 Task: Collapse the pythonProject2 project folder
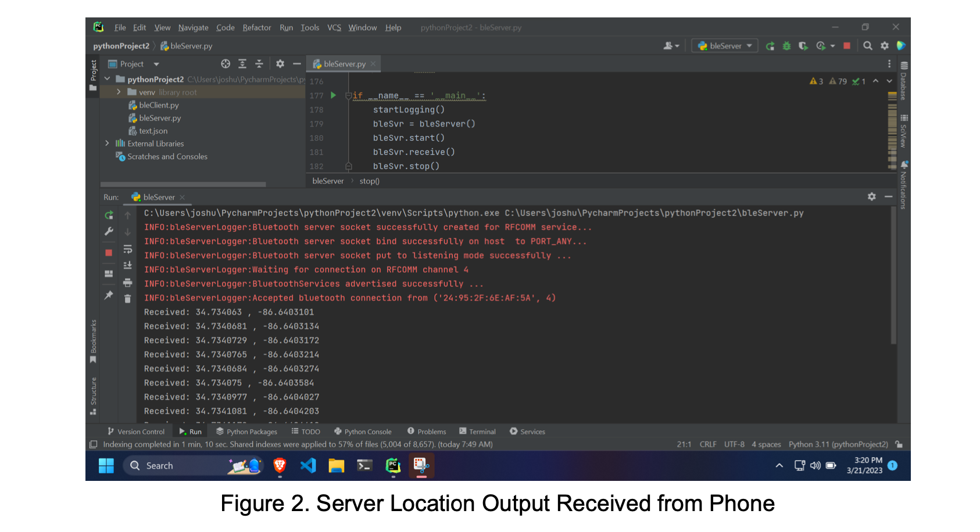pyautogui.click(x=108, y=79)
